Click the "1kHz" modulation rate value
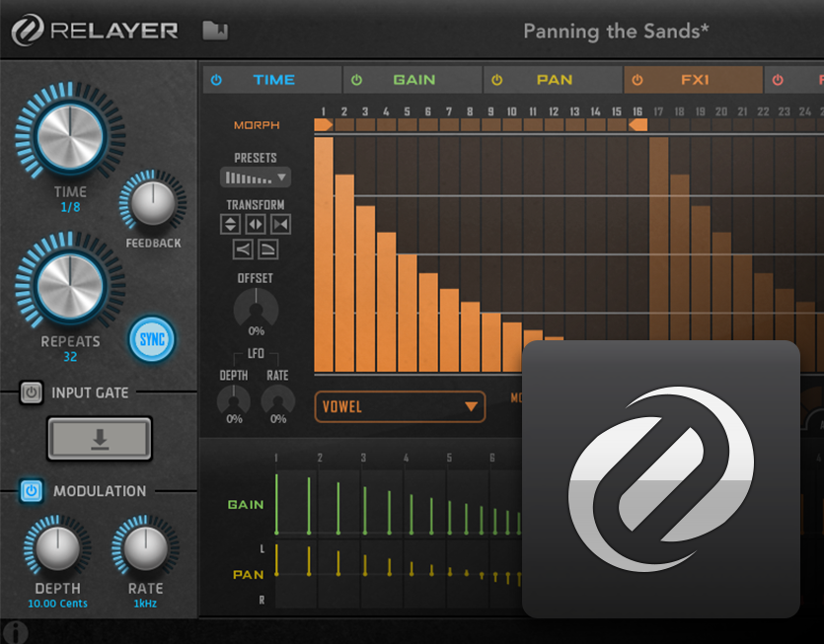Screen dimensions: 824x644 point(146,604)
